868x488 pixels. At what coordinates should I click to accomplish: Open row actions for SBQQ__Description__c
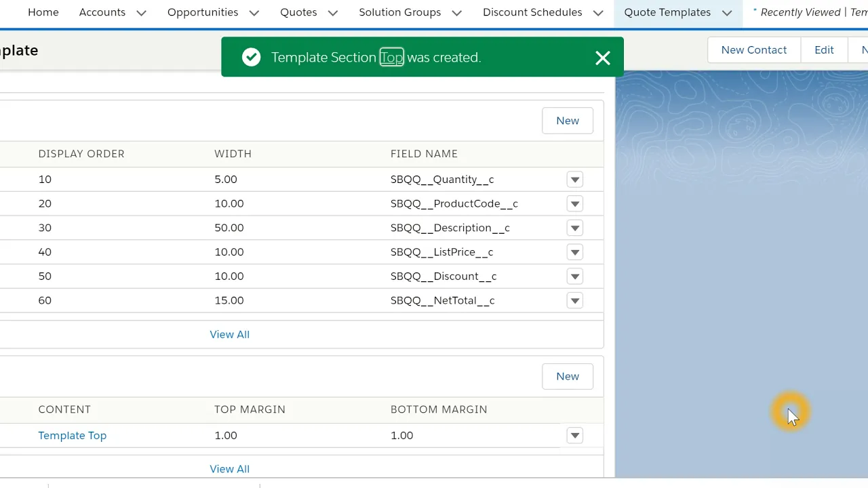(575, 228)
